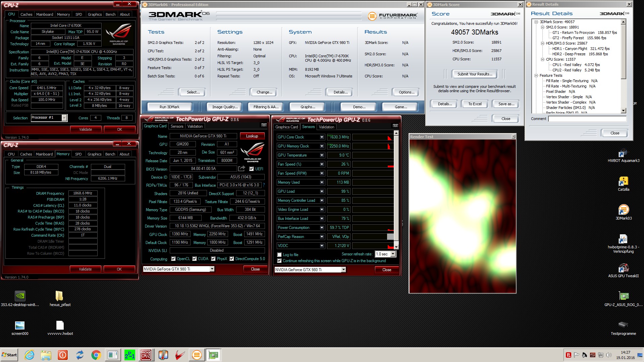This screenshot has height=362, width=644.
Task: Open the VDDC sensor dropdown arrow
Action: (322, 246)
